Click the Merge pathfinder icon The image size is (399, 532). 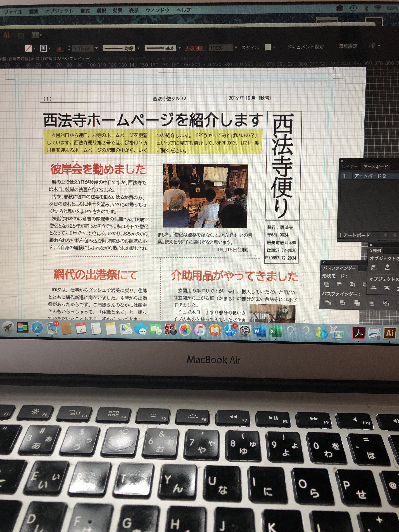(x=357, y=303)
